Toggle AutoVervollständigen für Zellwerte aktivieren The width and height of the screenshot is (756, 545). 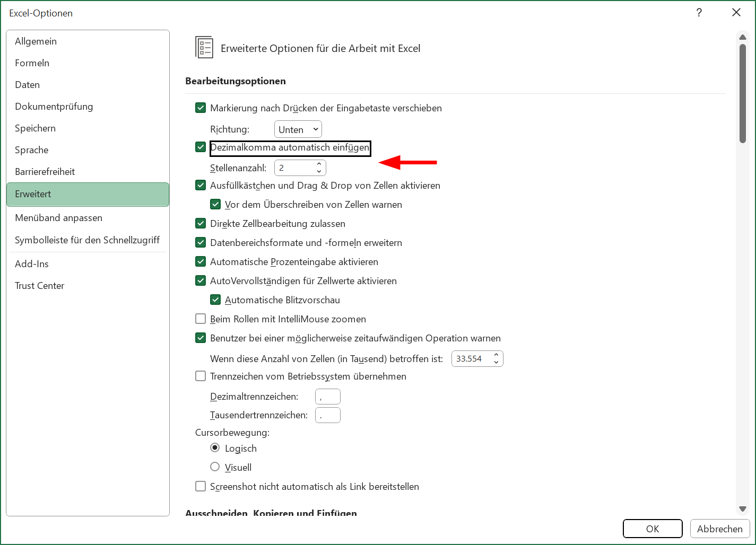[x=201, y=281]
